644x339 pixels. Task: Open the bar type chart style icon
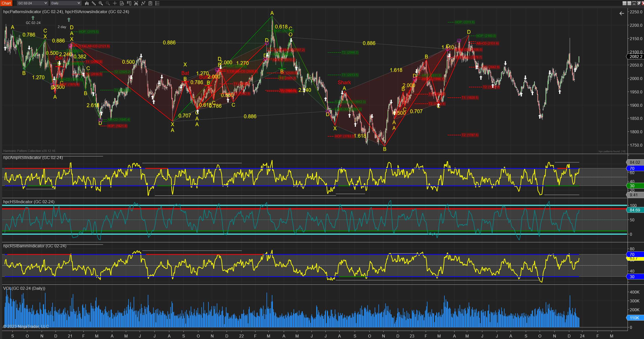click(87, 3)
